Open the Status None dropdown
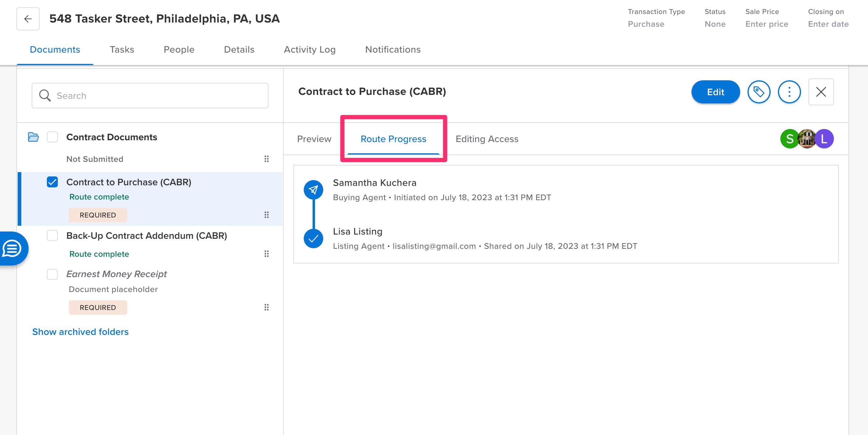This screenshot has height=435, width=868. coord(715,24)
